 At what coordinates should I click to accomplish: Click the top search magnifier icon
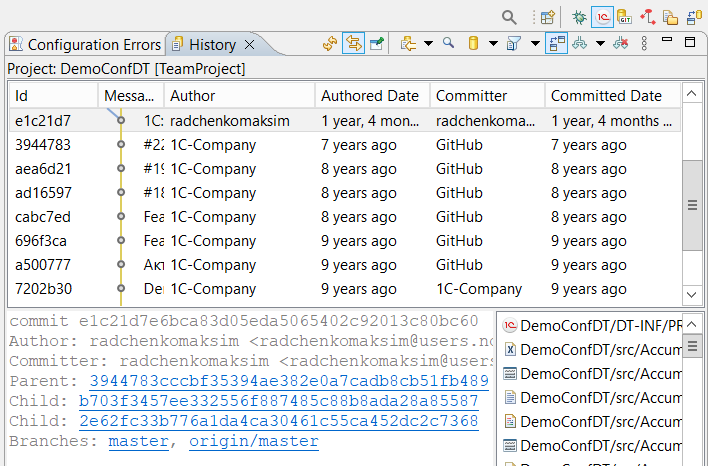[x=509, y=17]
